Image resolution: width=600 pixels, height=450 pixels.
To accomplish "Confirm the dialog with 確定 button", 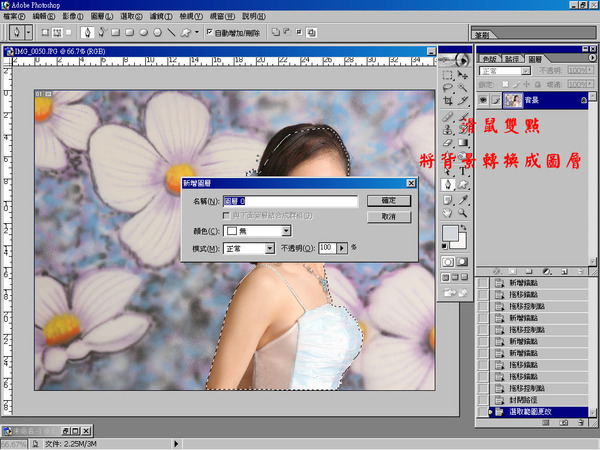I will (389, 200).
